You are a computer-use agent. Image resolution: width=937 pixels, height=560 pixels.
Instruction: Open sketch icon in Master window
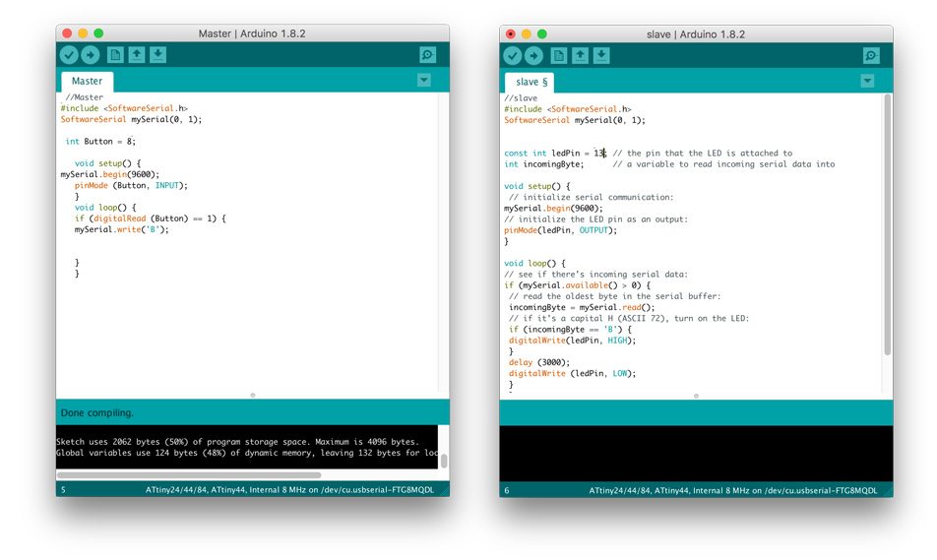tap(137, 55)
